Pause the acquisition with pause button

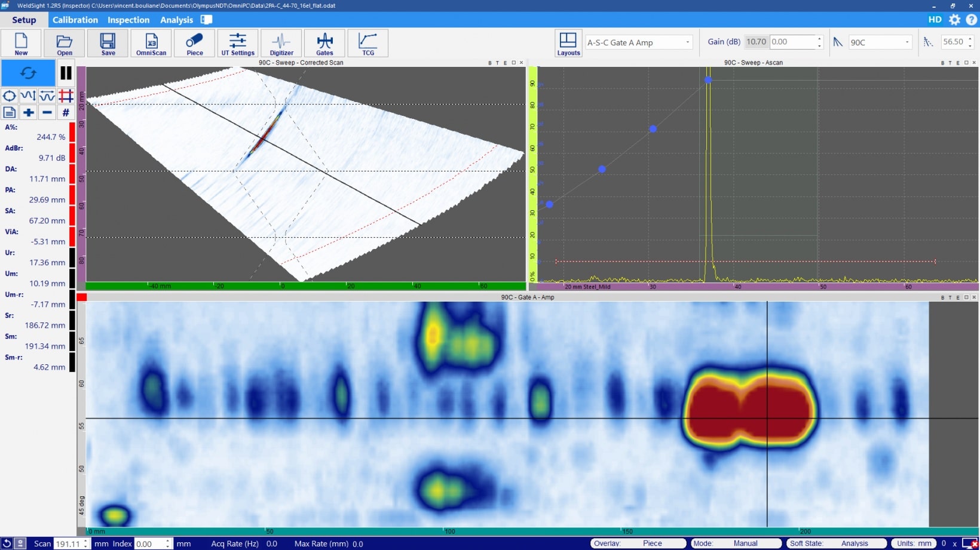coord(66,73)
